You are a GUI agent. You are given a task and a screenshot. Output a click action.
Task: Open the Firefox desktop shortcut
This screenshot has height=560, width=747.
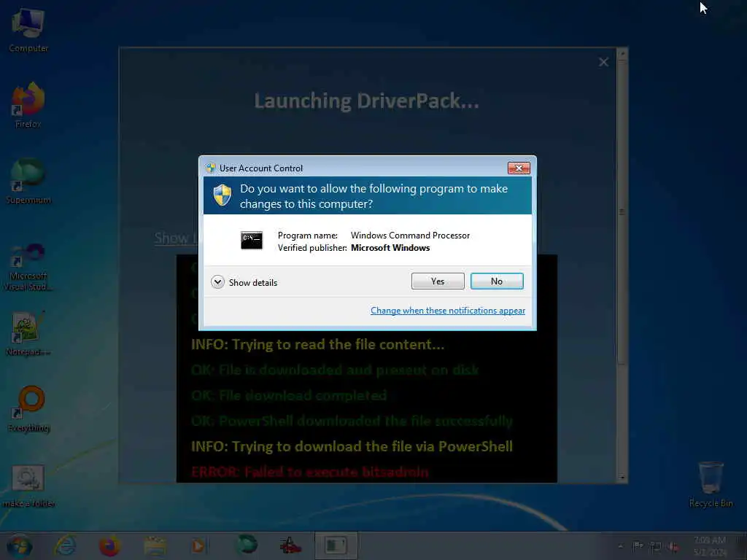[x=28, y=105]
